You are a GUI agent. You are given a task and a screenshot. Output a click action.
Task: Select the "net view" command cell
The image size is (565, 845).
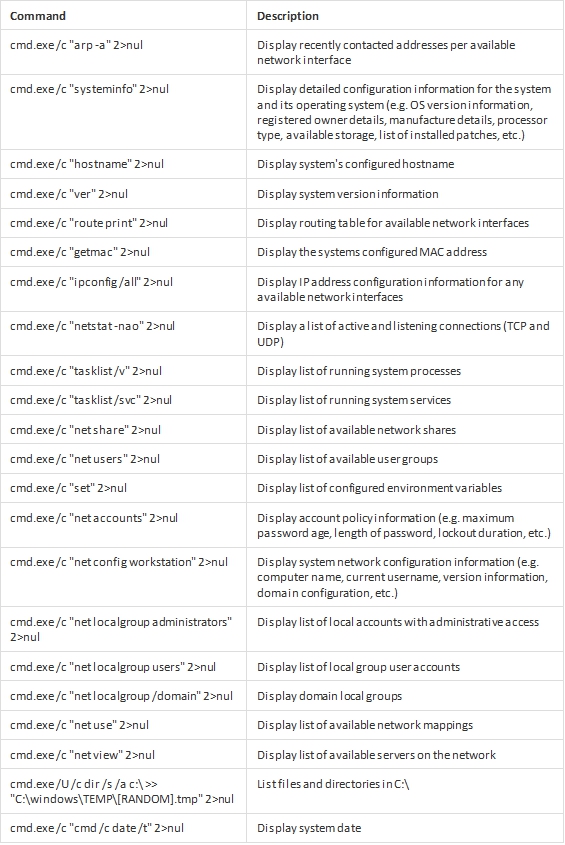coord(123,754)
